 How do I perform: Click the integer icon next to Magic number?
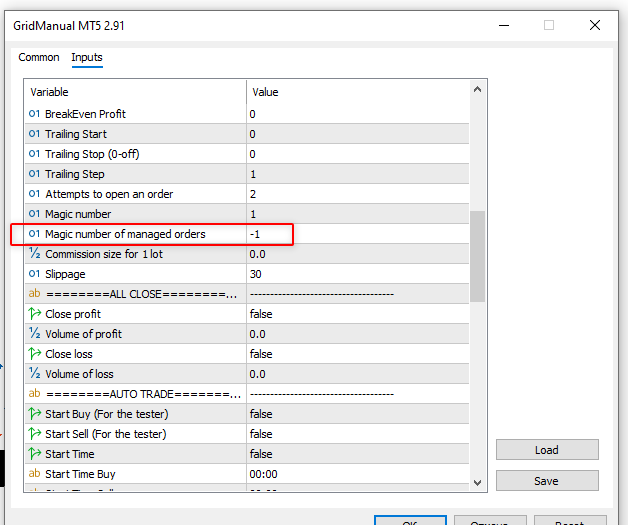point(34,214)
